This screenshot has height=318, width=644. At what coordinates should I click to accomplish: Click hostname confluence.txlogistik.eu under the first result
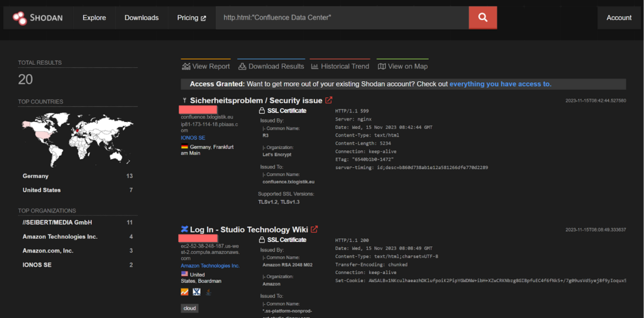(207, 117)
